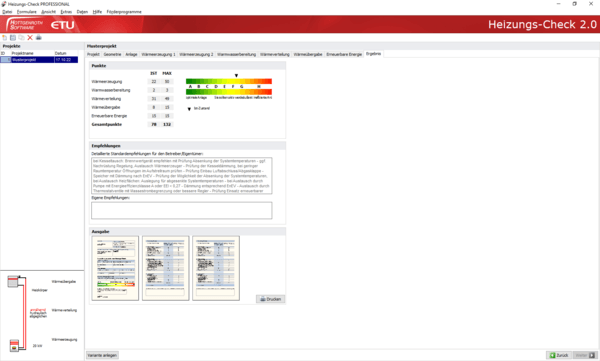
Task: Select the first output page thumbnail
Action: 115,268
